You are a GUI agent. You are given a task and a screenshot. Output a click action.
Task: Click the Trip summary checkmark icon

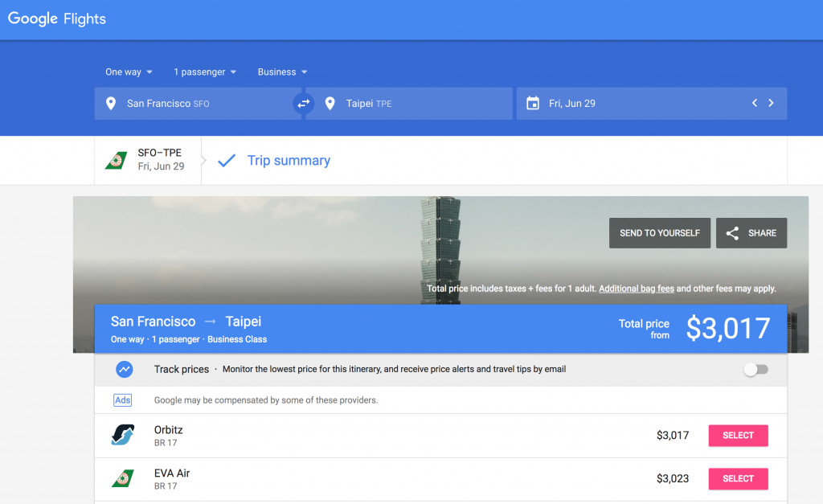click(x=227, y=160)
